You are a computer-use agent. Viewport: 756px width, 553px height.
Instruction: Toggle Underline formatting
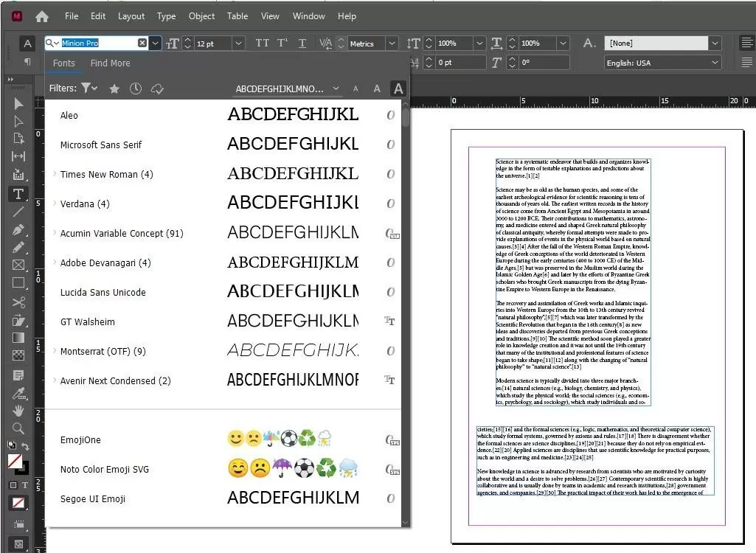pyautogui.click(x=302, y=43)
